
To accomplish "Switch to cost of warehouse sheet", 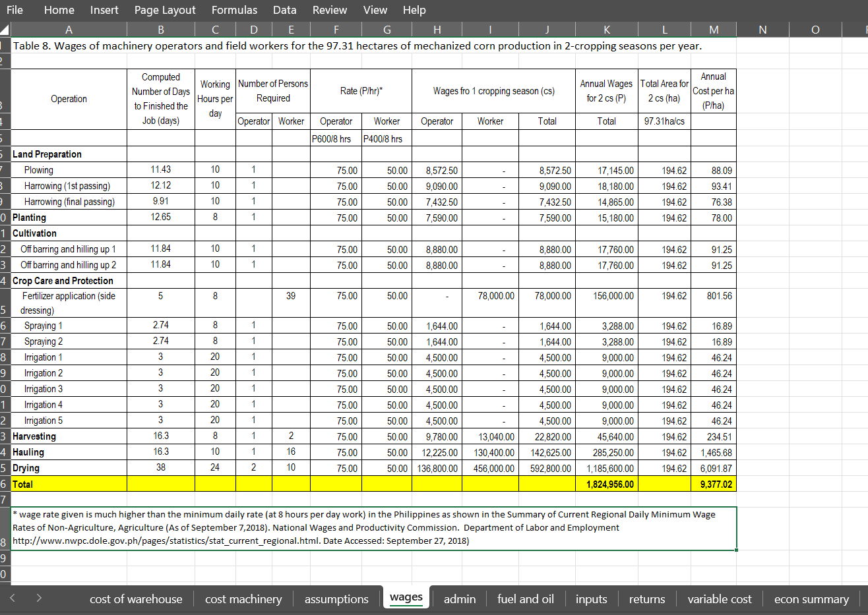I will point(136,599).
